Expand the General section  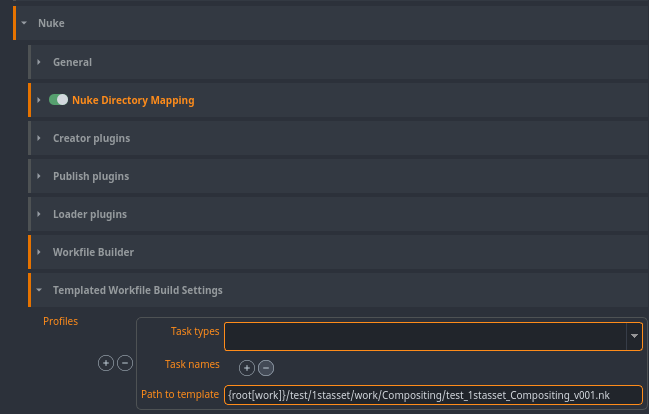click(x=39, y=62)
